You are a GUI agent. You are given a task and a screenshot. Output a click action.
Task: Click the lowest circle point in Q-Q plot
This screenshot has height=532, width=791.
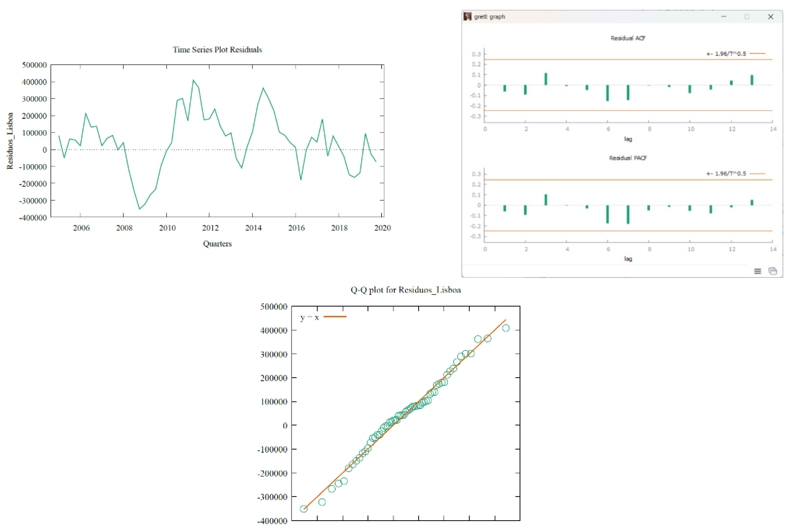tap(303, 509)
